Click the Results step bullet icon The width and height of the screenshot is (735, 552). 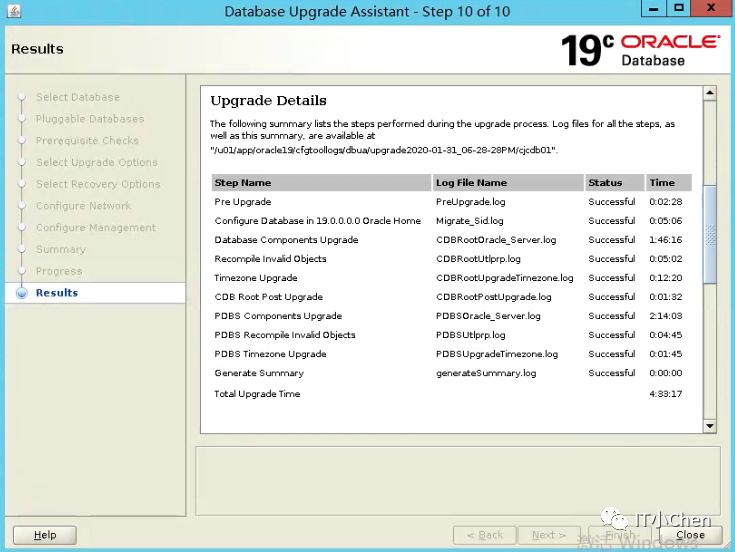click(22, 293)
